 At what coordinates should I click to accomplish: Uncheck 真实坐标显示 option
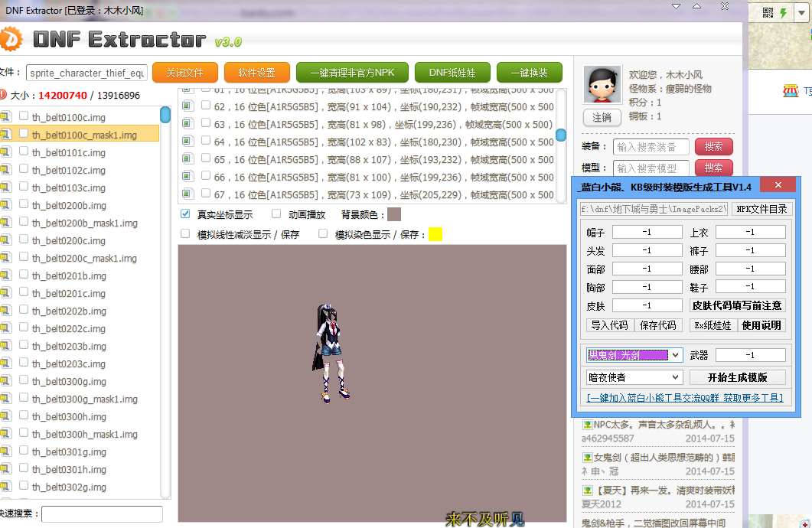point(185,213)
